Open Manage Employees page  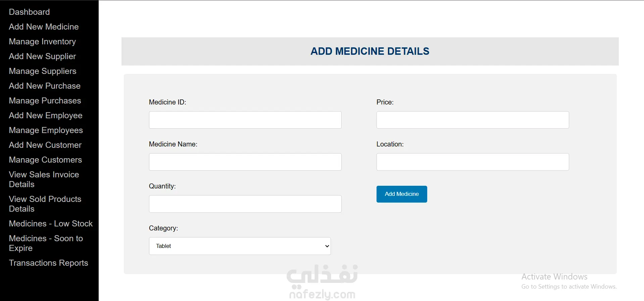click(x=46, y=130)
